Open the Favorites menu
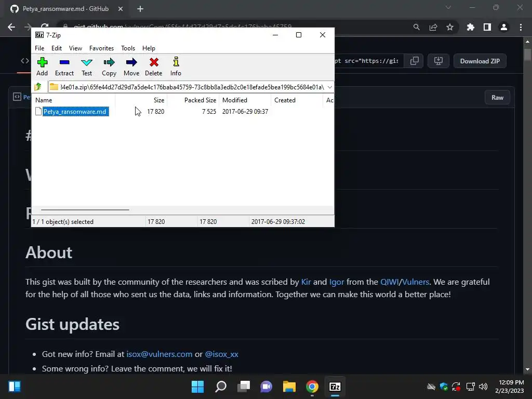The height and width of the screenshot is (399, 532). (x=101, y=48)
